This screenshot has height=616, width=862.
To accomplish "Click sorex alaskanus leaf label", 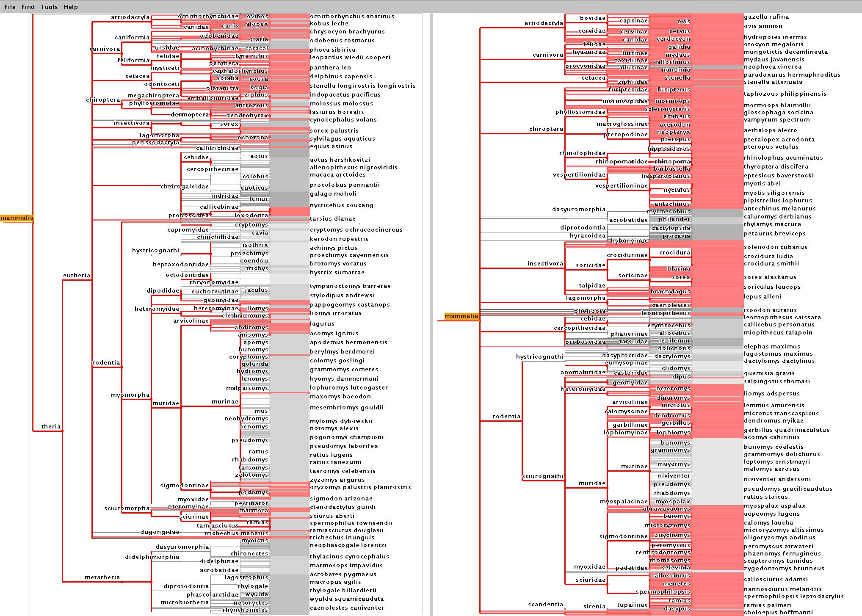I will coord(770,277).
